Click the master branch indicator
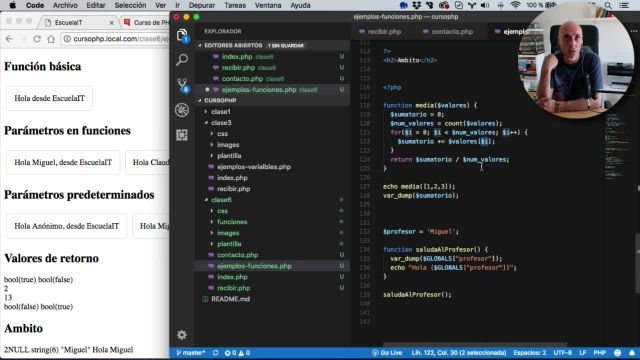The height and width of the screenshot is (360, 640). [x=191, y=353]
